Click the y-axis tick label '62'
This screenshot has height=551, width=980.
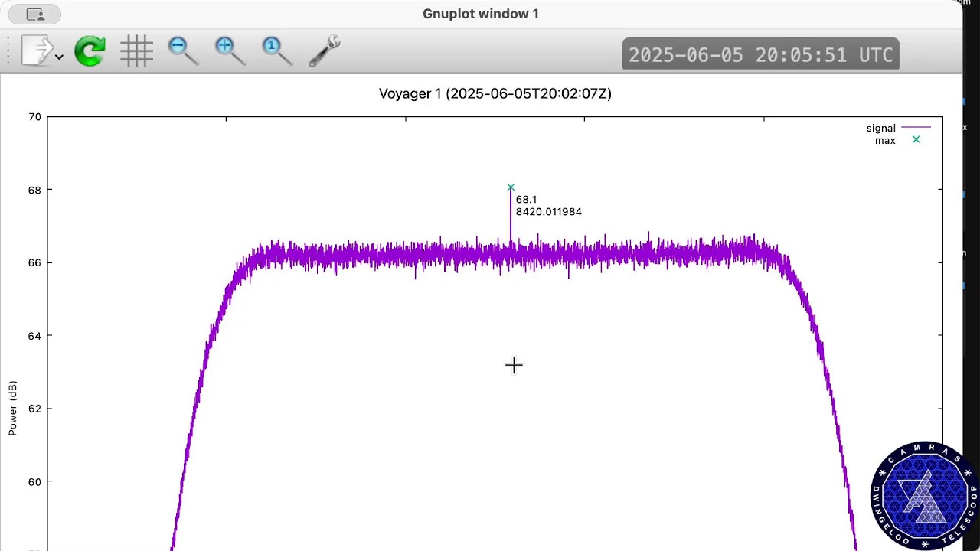coord(34,409)
